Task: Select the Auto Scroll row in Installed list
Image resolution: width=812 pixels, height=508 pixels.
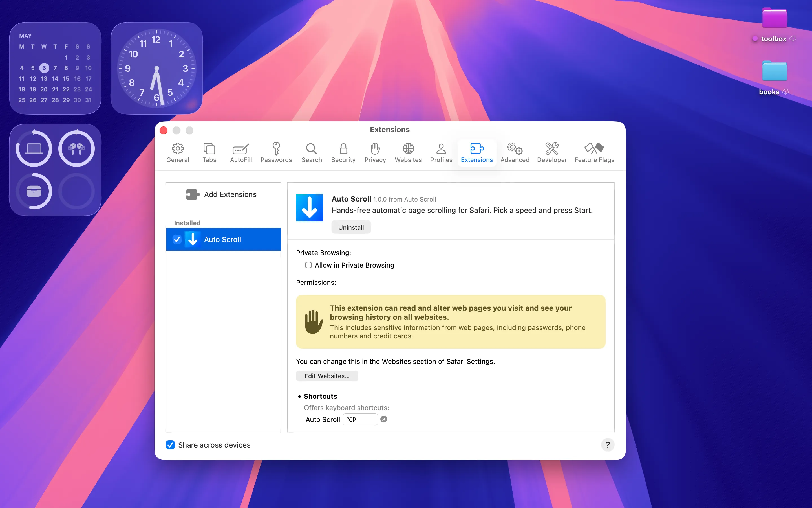Action: pyautogui.click(x=224, y=239)
